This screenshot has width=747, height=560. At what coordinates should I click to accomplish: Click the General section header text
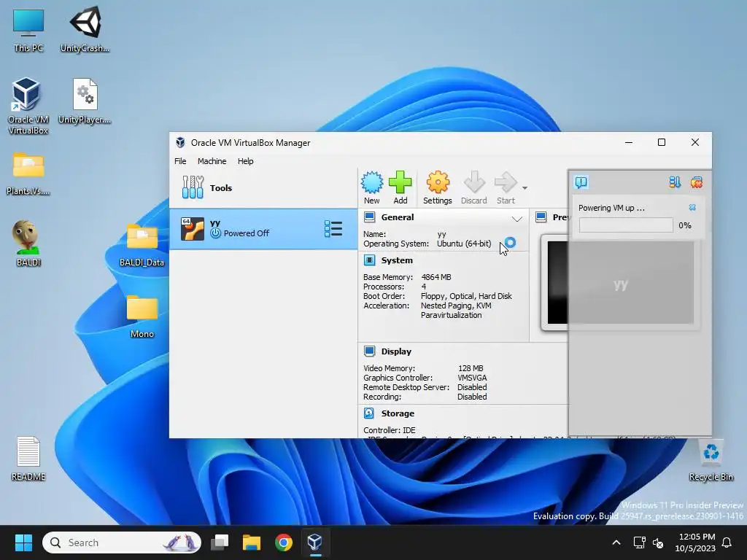click(398, 217)
